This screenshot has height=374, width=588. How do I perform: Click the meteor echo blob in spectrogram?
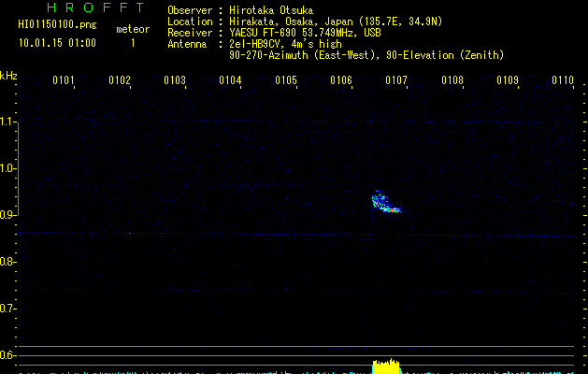pyautogui.click(x=386, y=202)
